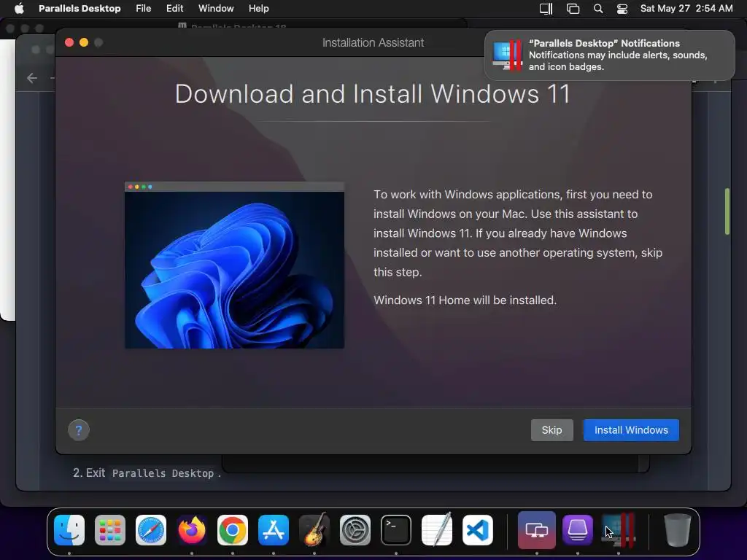This screenshot has height=560, width=747.
Task: Open Spotlight search in menu bar
Action: pos(598,9)
